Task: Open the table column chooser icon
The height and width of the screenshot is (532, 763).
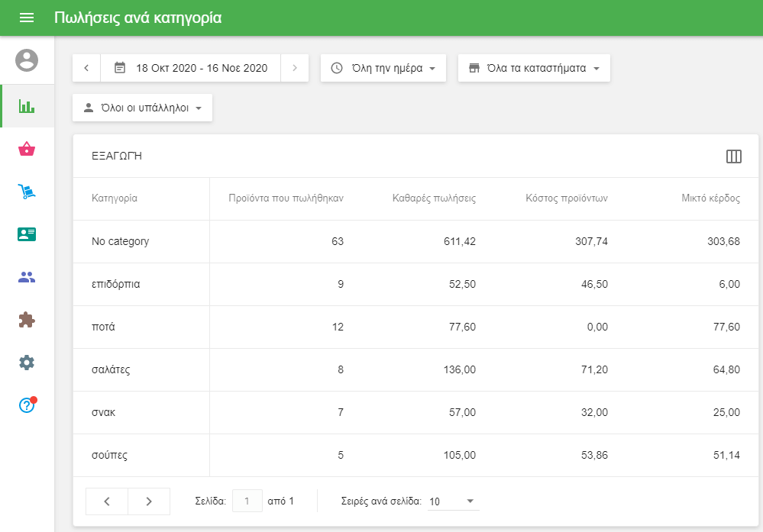Action: 733,156
